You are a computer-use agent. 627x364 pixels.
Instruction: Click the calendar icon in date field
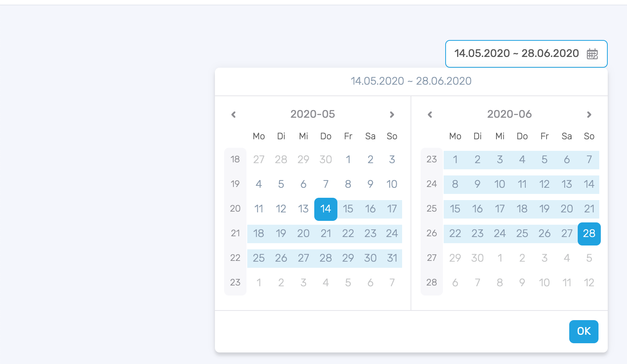[592, 54]
